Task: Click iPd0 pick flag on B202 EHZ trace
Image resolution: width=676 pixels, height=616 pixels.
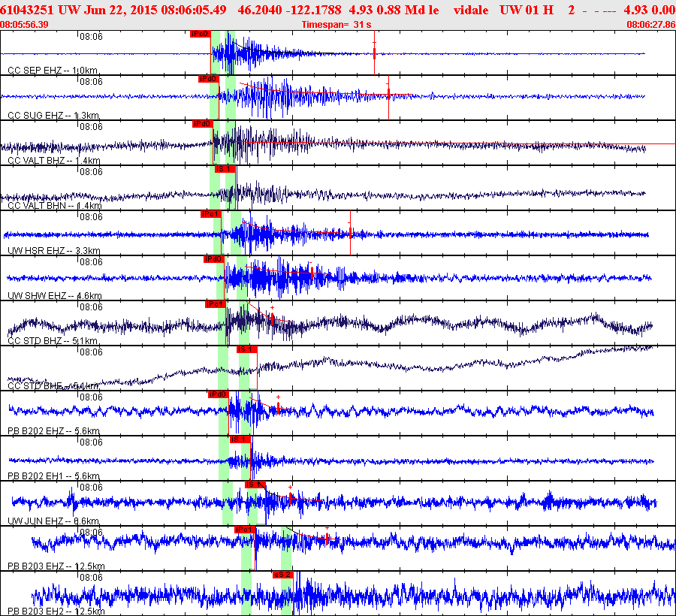Action: tap(218, 394)
